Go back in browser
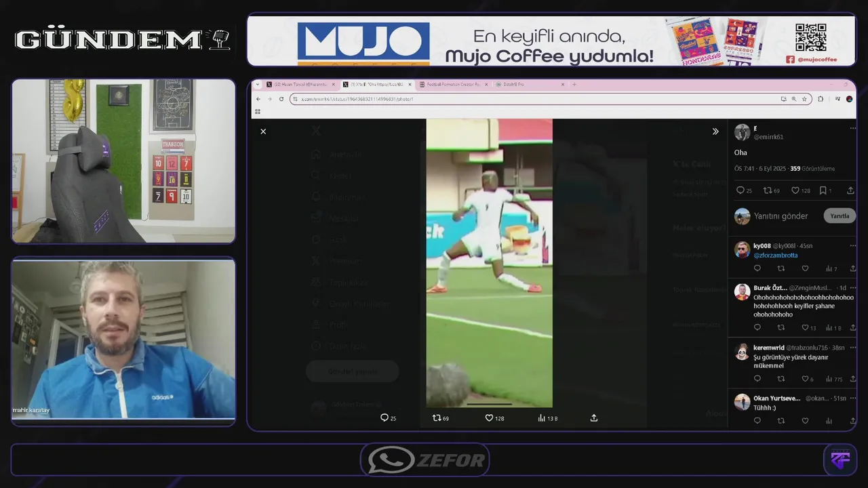 pyautogui.click(x=258, y=99)
